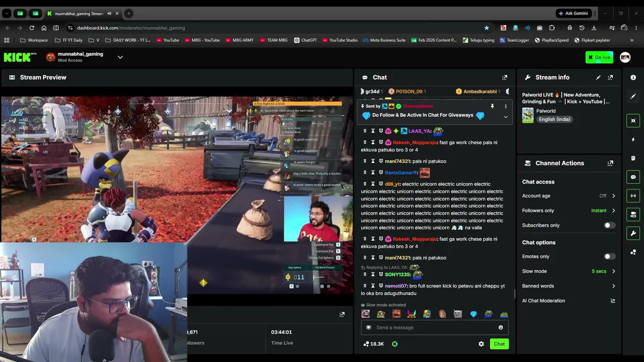Open Account age settings
The width and height of the screenshot is (644, 362).
[x=569, y=196]
